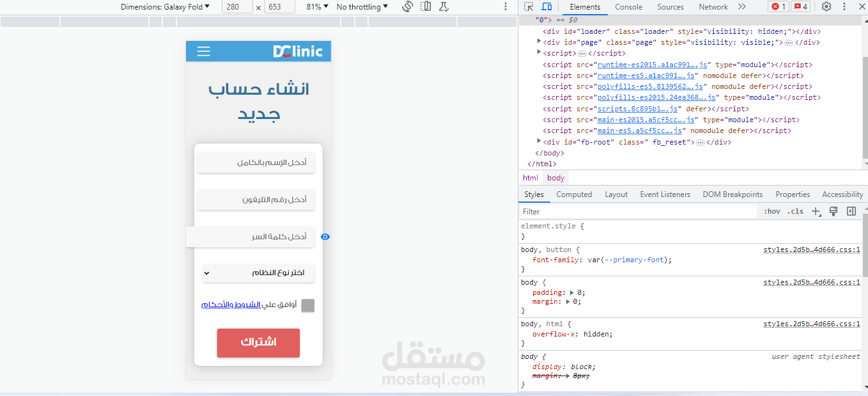The image size is (868, 396).
Task: Click the new style rule plus icon
Action: (816, 210)
